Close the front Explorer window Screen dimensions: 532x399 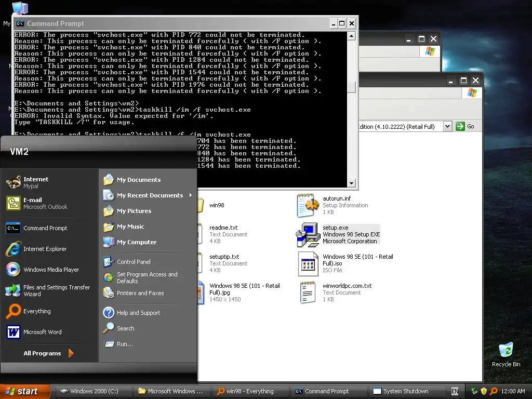(476, 81)
